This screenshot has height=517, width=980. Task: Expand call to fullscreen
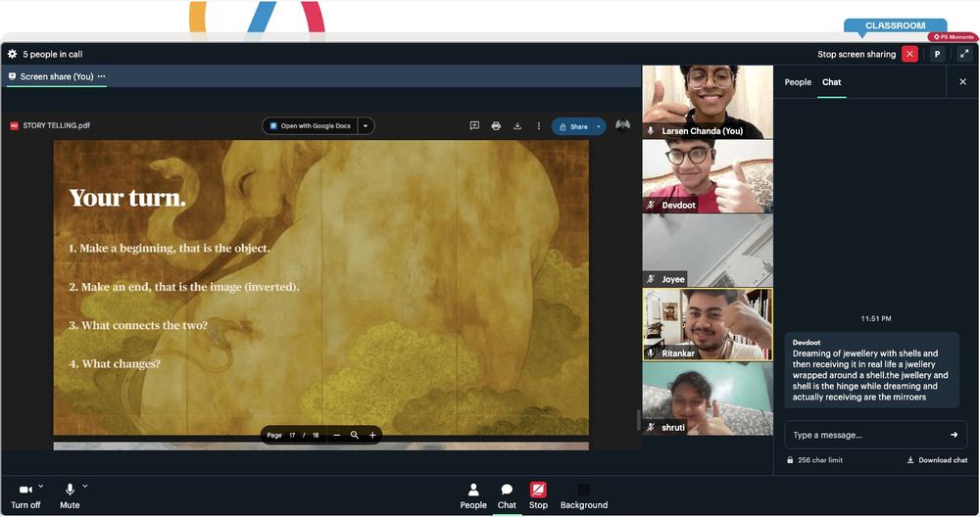(964, 54)
